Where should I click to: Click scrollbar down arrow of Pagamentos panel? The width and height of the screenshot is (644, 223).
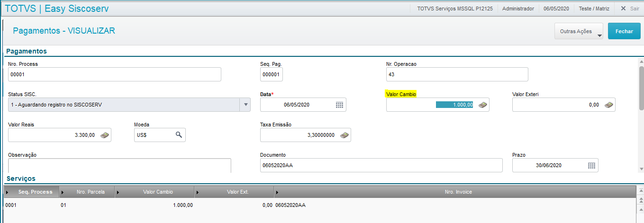[641, 169]
